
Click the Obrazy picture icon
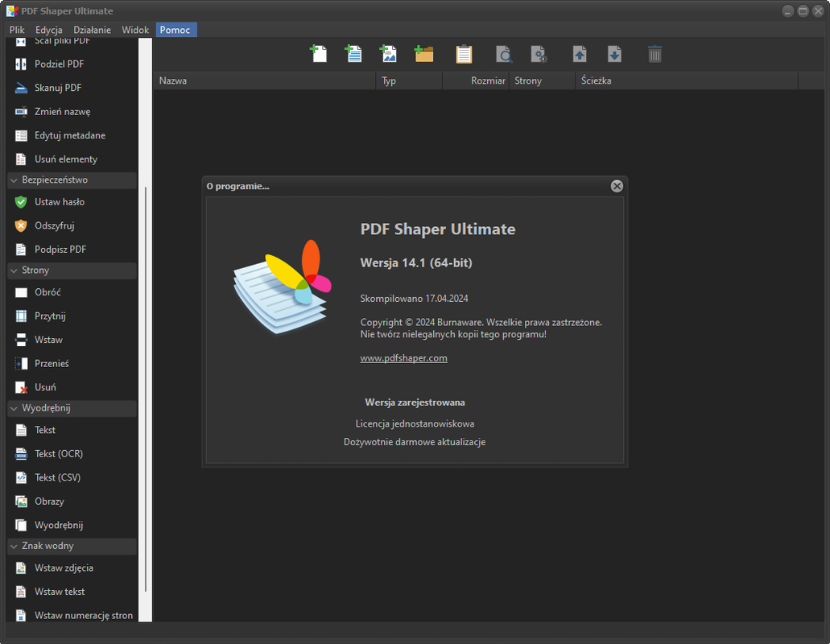(x=21, y=502)
